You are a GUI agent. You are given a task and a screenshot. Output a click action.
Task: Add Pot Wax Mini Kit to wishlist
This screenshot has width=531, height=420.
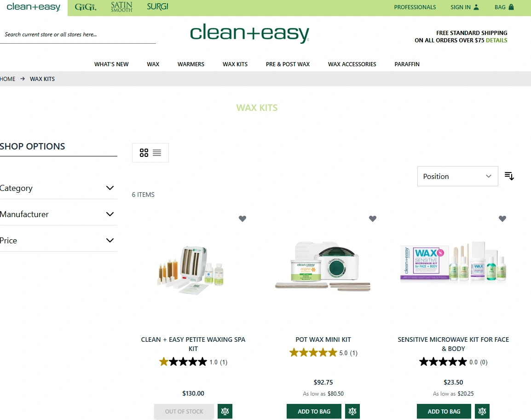tap(373, 219)
